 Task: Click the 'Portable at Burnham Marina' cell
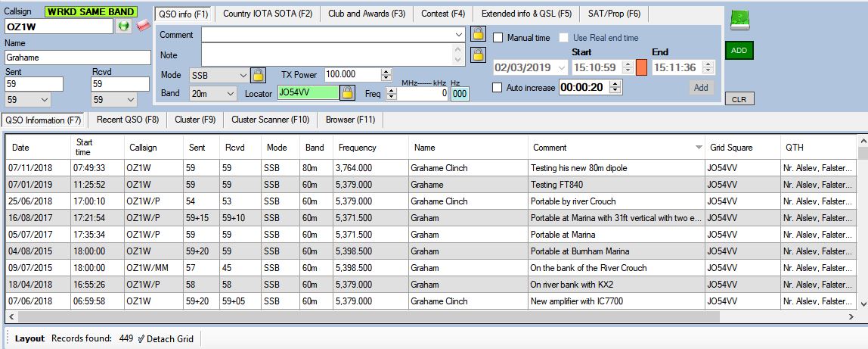pos(616,251)
